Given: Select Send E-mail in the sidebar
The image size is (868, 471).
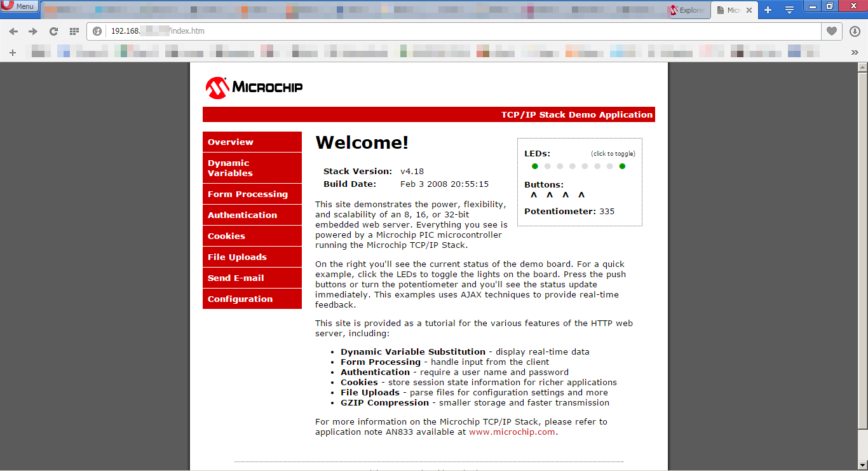Looking at the screenshot, I should point(252,278).
